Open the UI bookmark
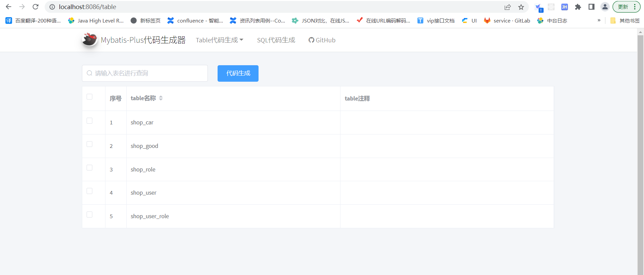Image resolution: width=644 pixels, height=275 pixels. click(x=469, y=21)
